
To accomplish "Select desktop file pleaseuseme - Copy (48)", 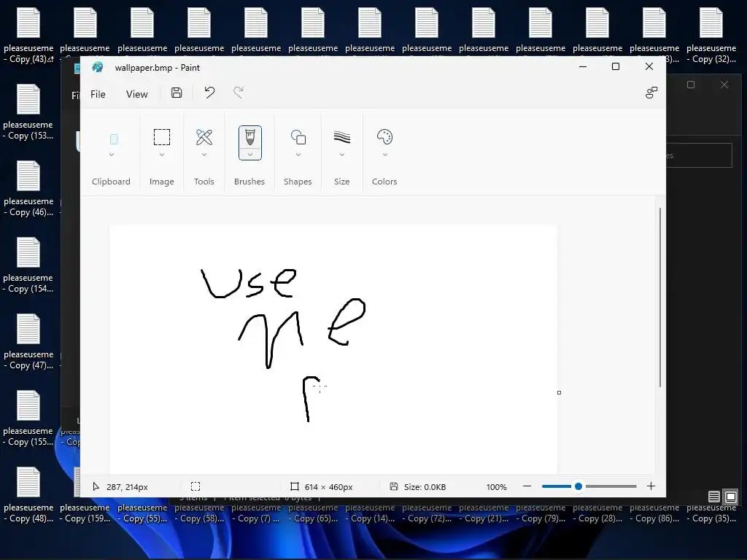I will point(28,495).
